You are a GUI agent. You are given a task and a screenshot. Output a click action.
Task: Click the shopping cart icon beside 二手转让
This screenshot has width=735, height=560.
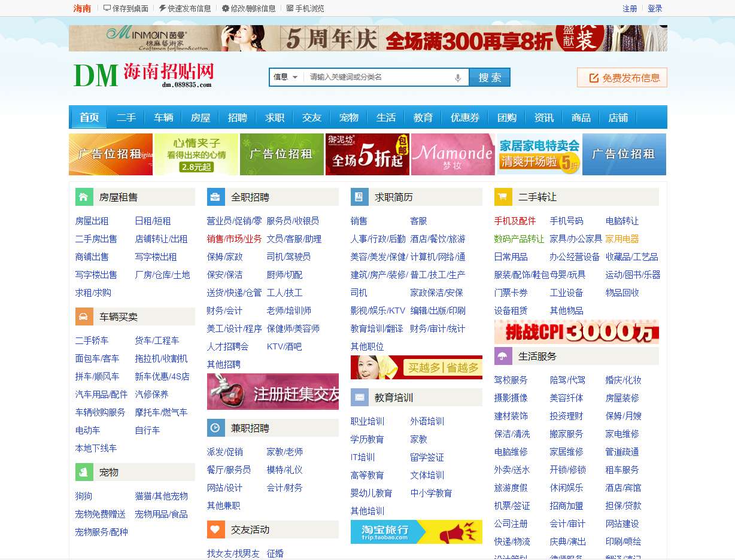503,197
